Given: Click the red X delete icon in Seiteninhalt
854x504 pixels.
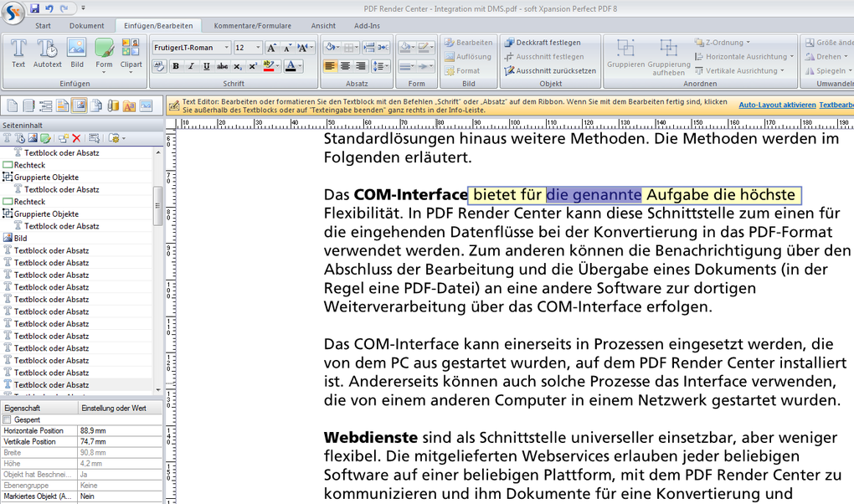Looking at the screenshot, I should (x=76, y=138).
